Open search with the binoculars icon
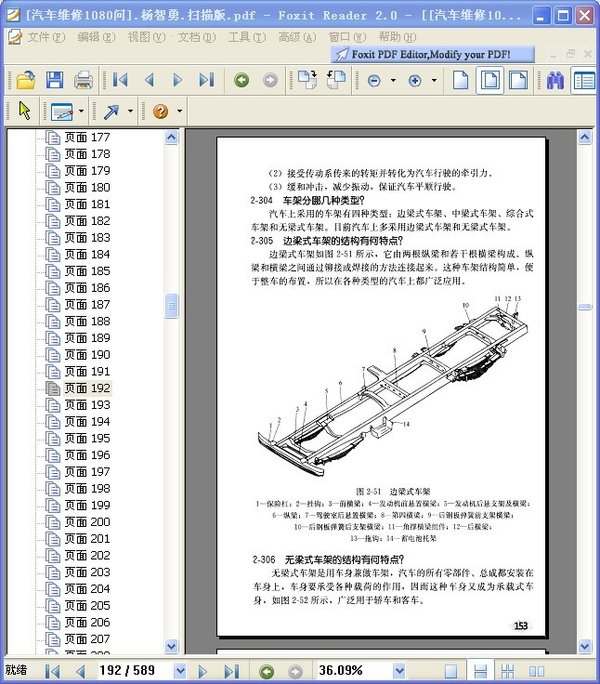This screenshot has width=600, height=684. [x=555, y=80]
